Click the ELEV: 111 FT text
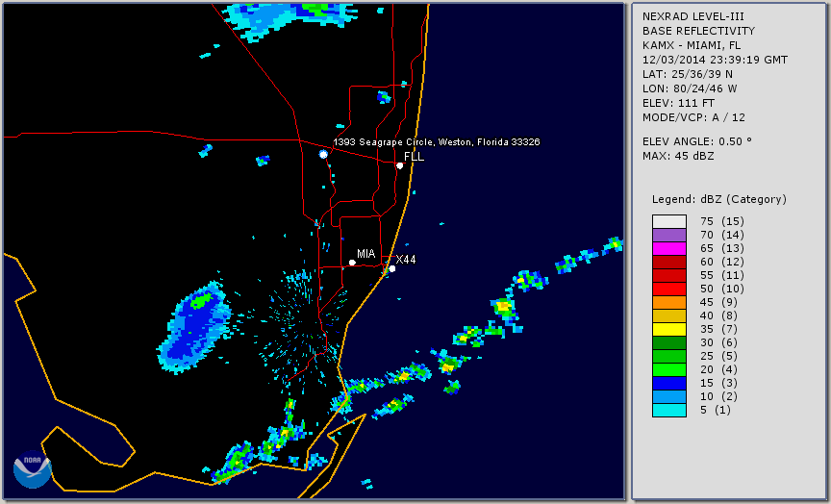 pyautogui.click(x=678, y=103)
